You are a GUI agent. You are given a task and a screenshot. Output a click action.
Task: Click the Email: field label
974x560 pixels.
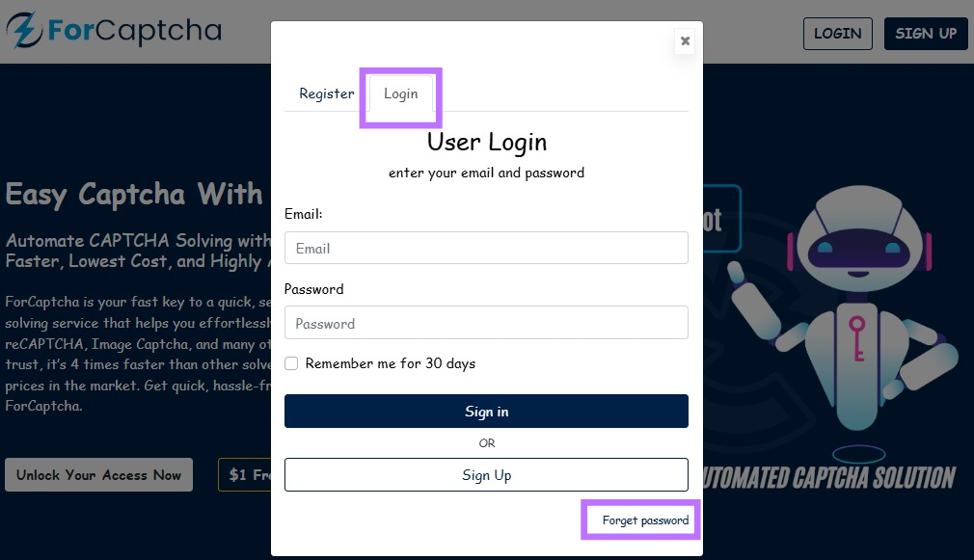click(303, 213)
